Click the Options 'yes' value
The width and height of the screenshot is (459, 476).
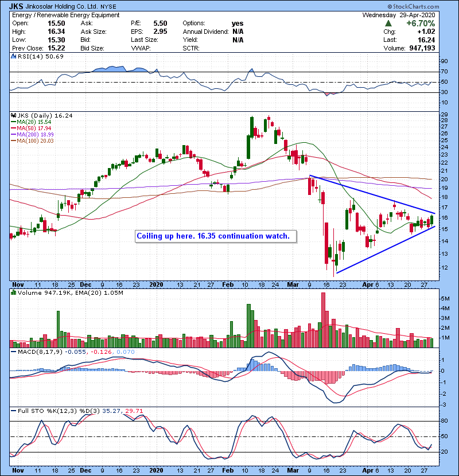pos(238,23)
